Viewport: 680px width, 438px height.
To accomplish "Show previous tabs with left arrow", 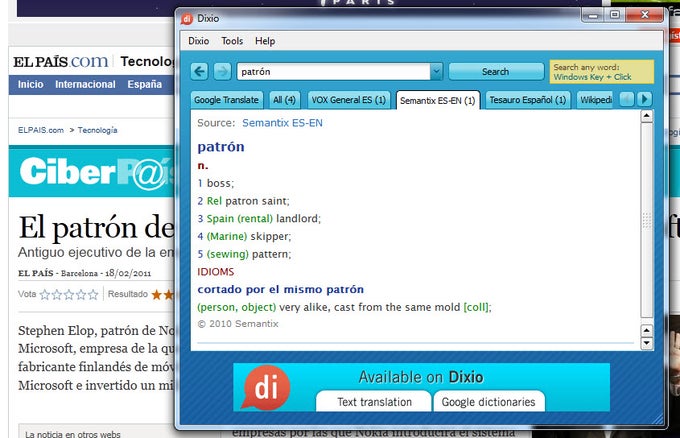I will point(627,100).
